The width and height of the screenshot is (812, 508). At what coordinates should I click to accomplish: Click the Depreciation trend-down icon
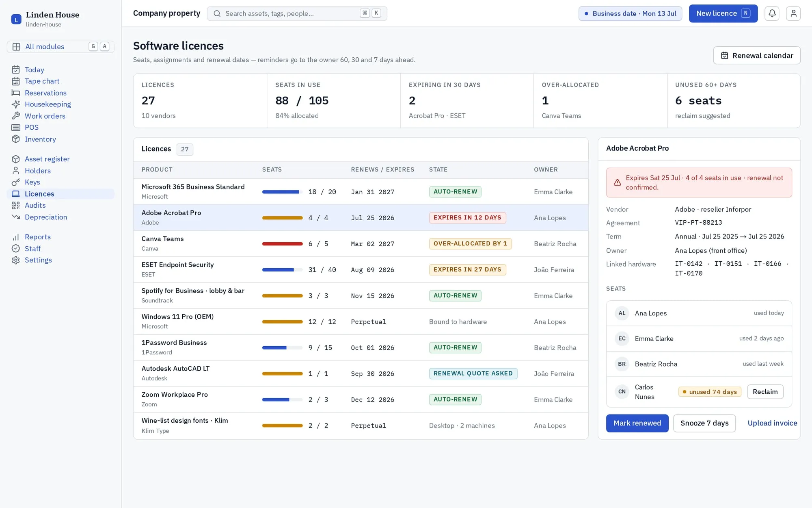(x=16, y=217)
